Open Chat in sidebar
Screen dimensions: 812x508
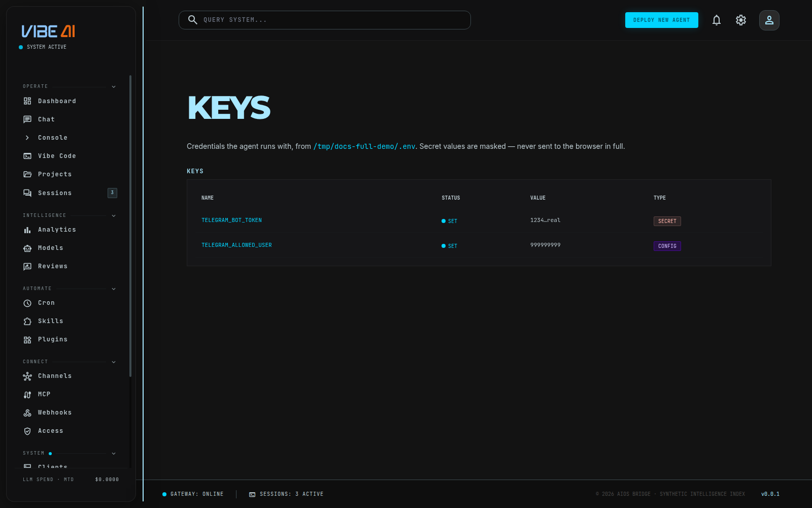pos(70,119)
